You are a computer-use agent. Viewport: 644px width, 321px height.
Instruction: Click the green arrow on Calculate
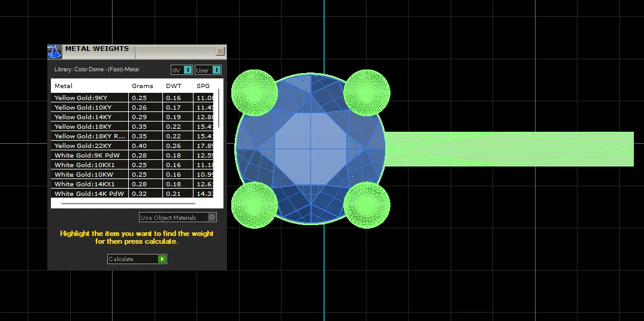[x=162, y=259]
